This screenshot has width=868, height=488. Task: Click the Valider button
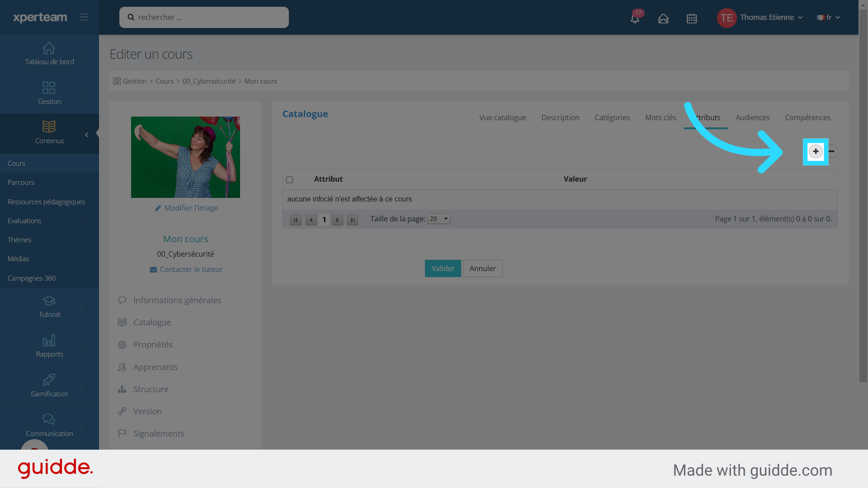(443, 268)
